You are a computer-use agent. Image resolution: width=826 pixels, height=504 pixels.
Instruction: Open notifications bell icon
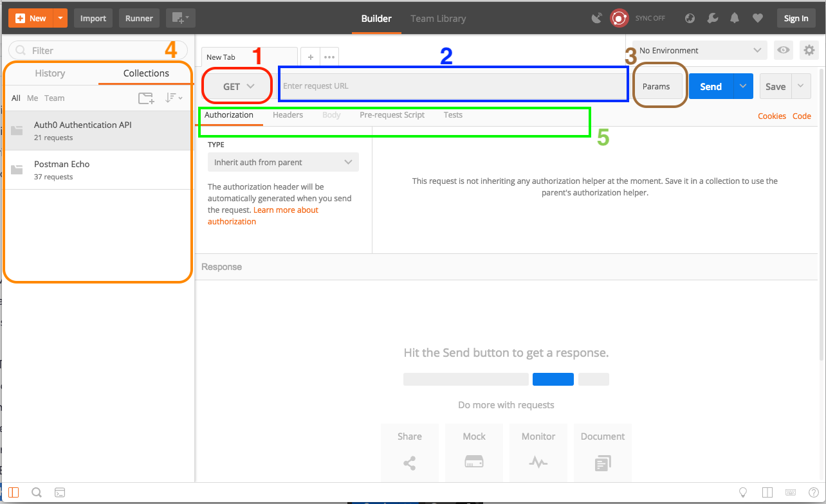(x=735, y=18)
